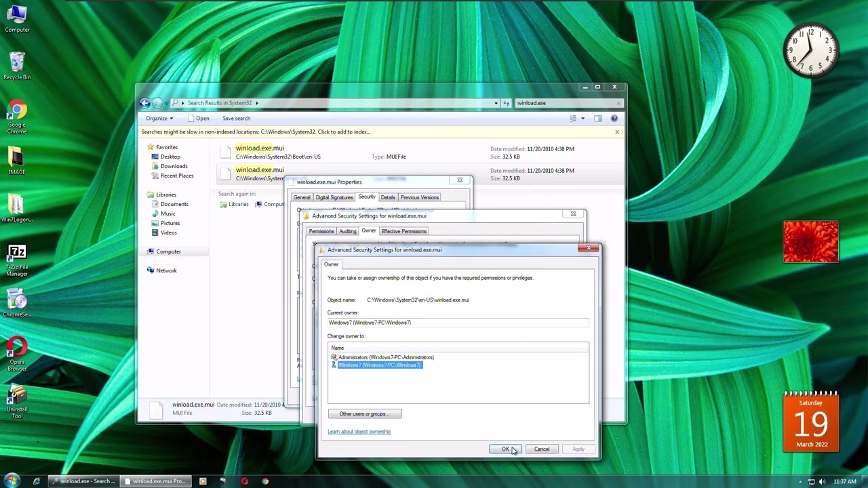Open media player icon in taskbar
Screen dimensions: 868x488
point(203,481)
